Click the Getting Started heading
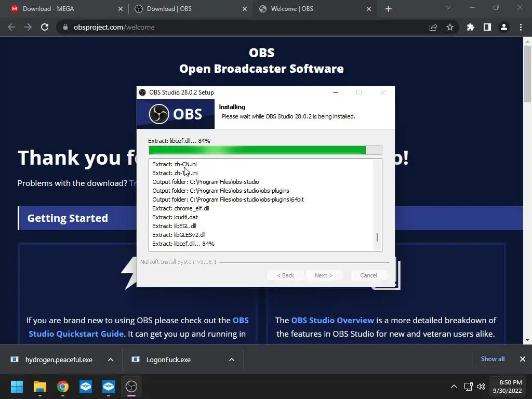 (68, 218)
